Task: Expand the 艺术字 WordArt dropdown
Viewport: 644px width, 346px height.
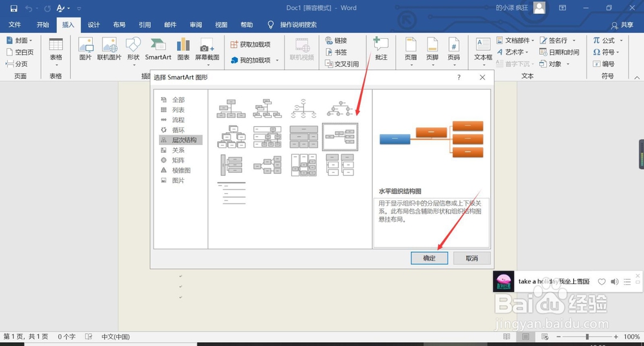Action: tap(527, 52)
